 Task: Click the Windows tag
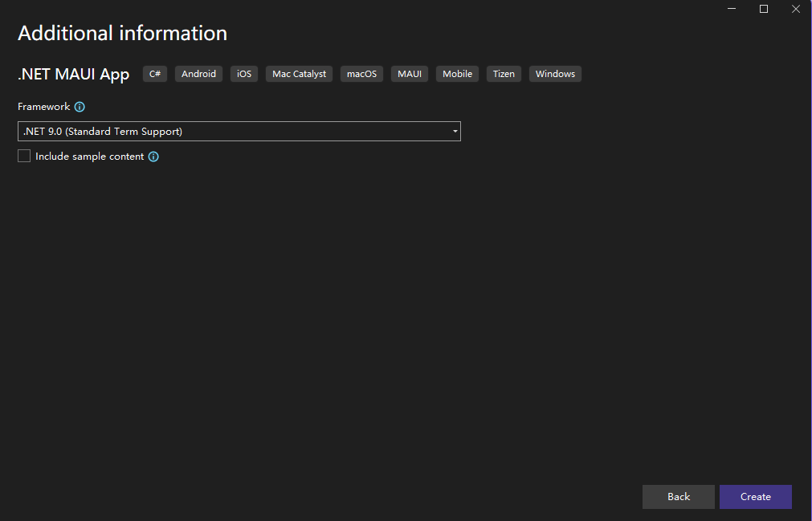pyautogui.click(x=555, y=74)
